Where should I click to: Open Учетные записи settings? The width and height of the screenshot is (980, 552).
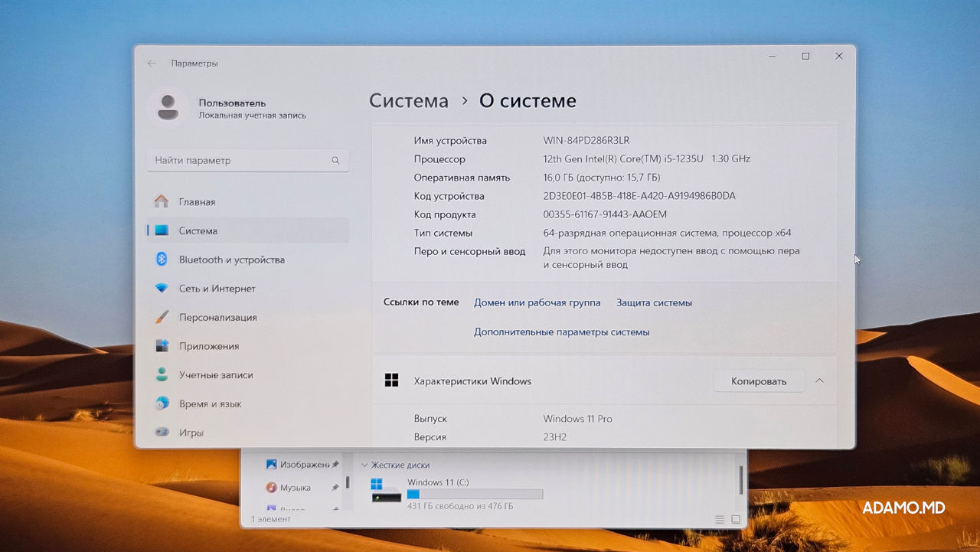click(x=248, y=375)
